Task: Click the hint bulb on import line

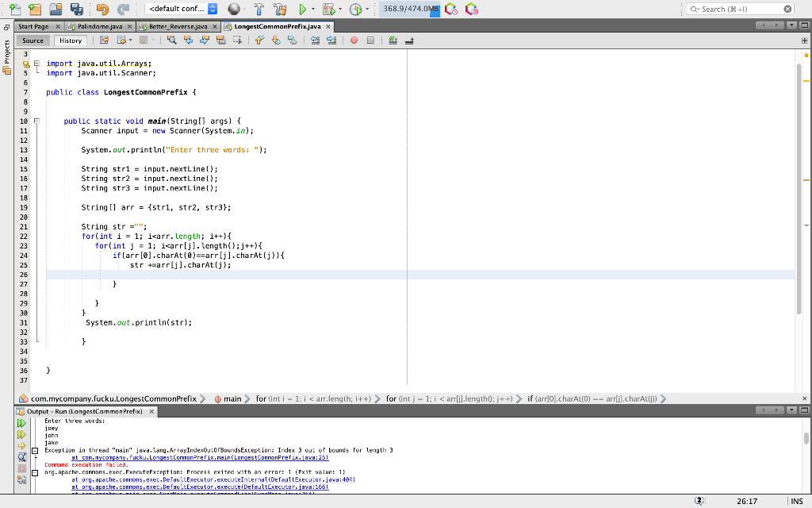Action: coord(26,63)
